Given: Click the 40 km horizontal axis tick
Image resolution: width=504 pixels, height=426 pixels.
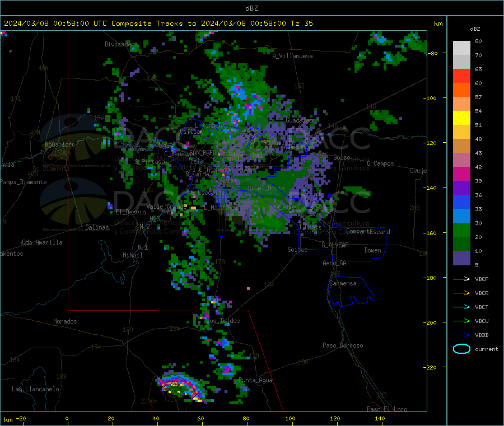Looking at the screenshot, I should click(x=156, y=418).
